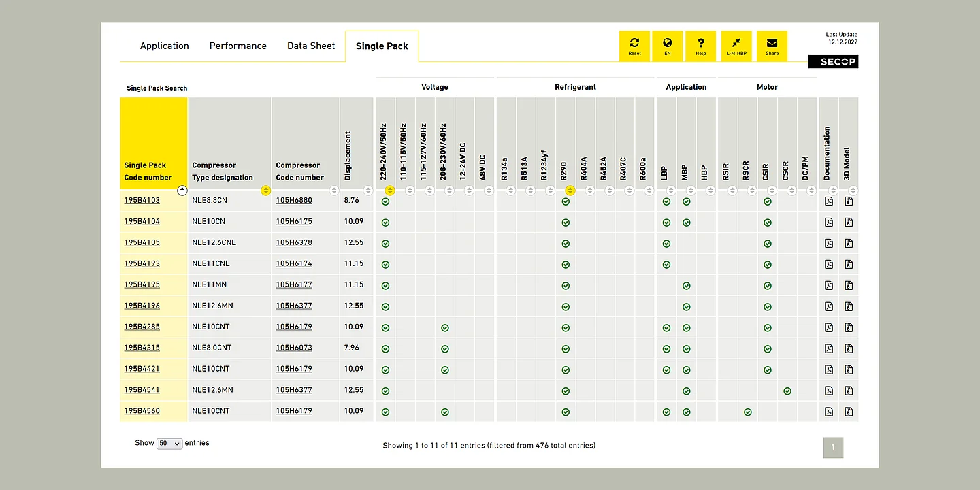
Task: Click the SECOP logo
Action: coord(833,62)
